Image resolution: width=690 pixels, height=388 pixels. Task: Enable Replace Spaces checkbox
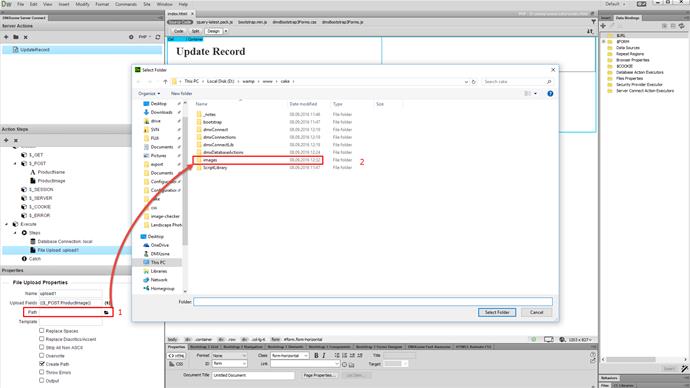pos(42,330)
